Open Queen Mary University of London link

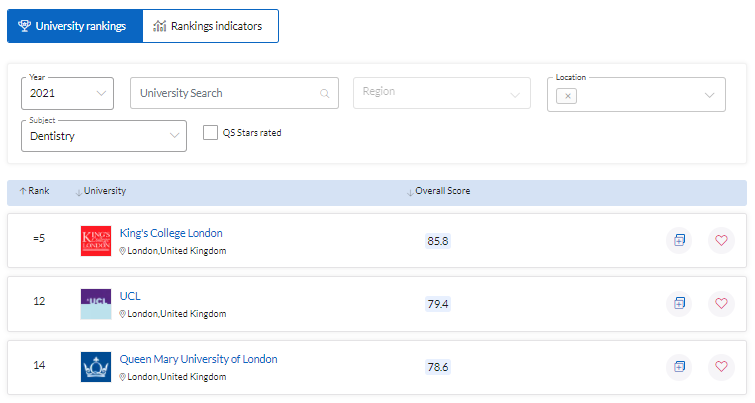pyautogui.click(x=198, y=359)
